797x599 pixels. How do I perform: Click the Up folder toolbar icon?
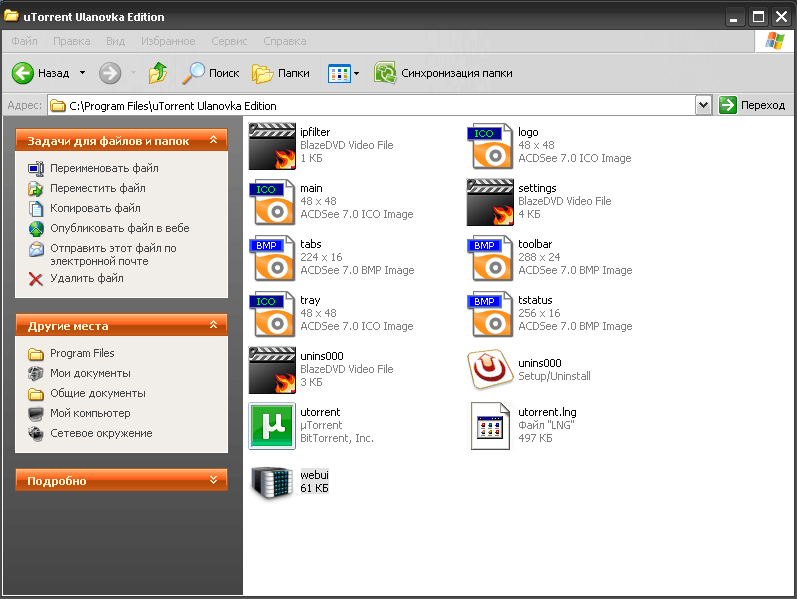157,73
